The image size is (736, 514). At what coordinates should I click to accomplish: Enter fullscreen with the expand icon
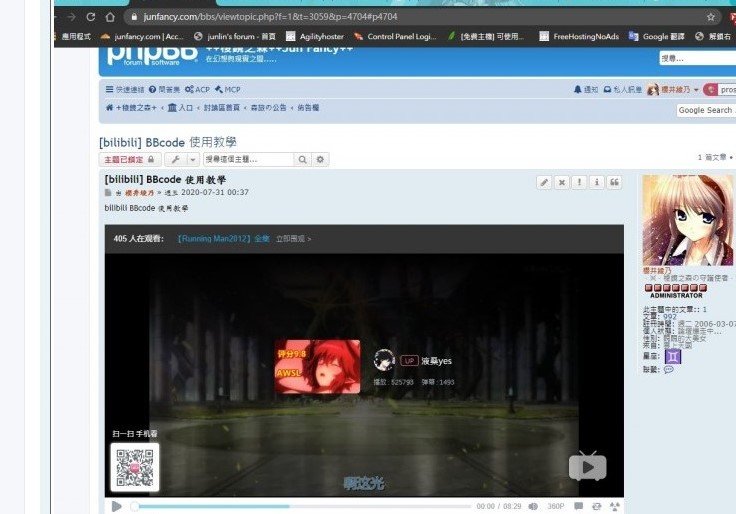614,506
